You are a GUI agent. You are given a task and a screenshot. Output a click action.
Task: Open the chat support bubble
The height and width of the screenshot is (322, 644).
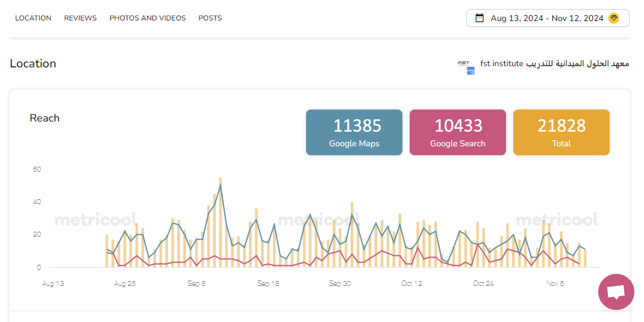(x=616, y=292)
